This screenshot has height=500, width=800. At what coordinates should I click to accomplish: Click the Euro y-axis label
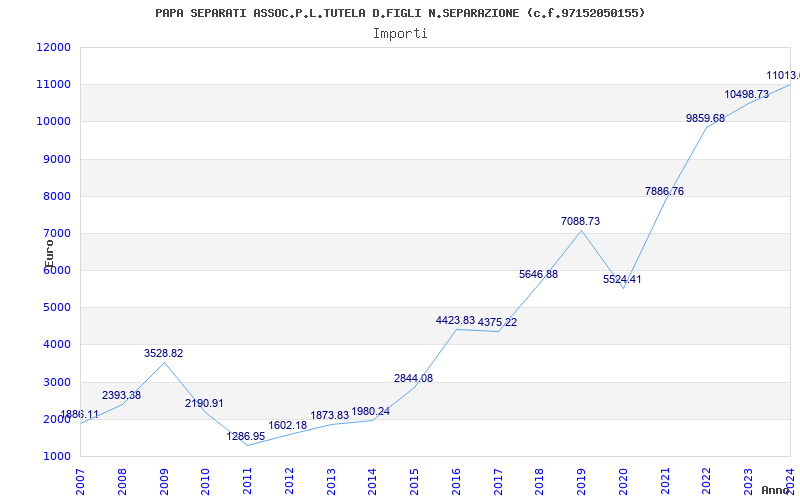49,254
